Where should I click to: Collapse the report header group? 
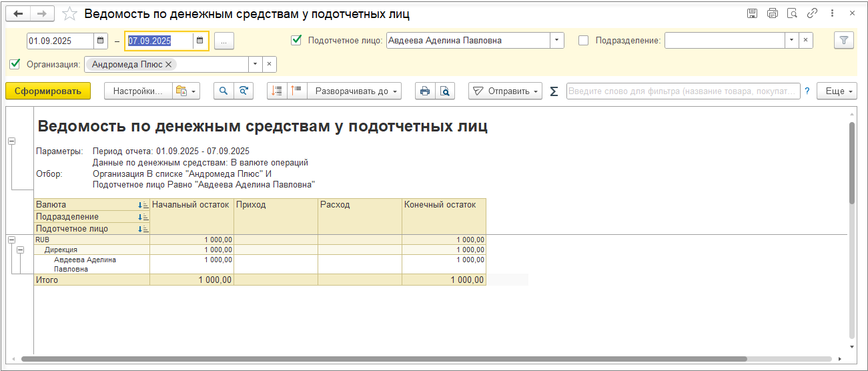11,141
